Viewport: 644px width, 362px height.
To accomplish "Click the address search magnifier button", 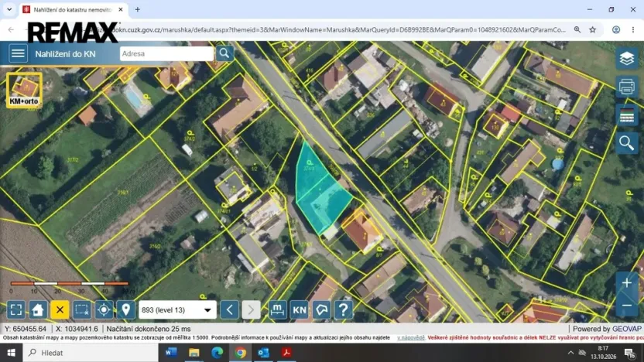I will (x=224, y=53).
